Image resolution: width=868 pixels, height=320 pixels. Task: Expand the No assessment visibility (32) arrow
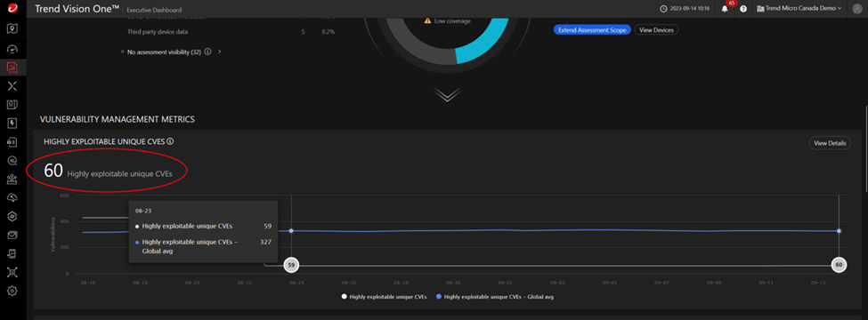[x=220, y=52]
